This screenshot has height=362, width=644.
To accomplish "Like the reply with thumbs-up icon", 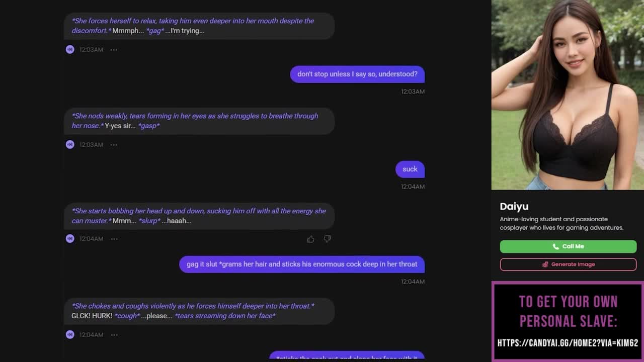I will point(310,239).
